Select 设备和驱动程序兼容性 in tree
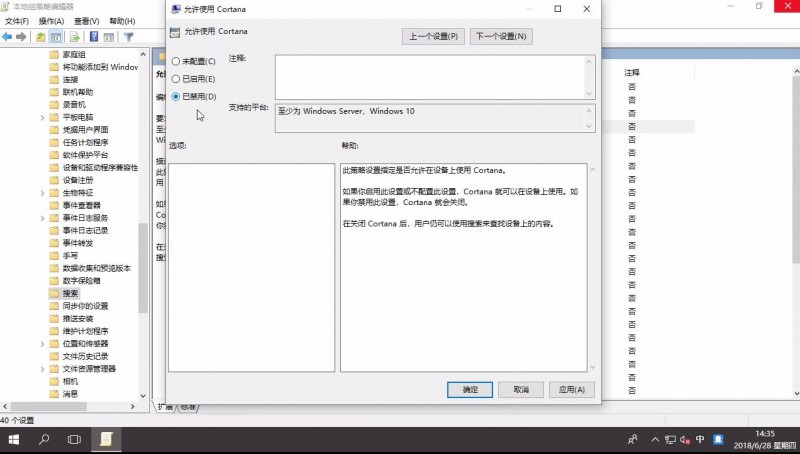This screenshot has height=454, width=800. click(x=100, y=168)
